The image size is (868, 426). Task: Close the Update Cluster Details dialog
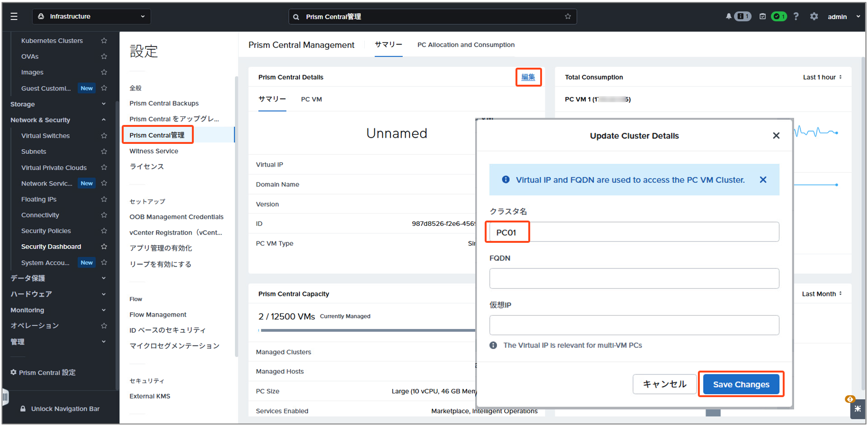[776, 136]
